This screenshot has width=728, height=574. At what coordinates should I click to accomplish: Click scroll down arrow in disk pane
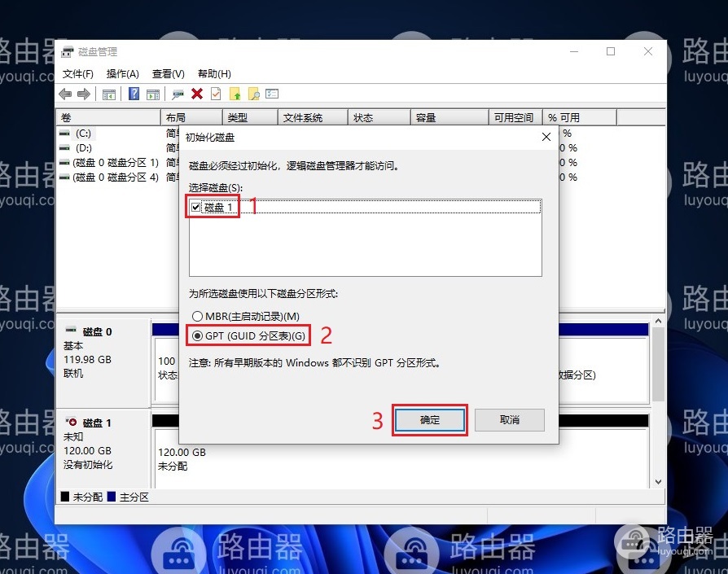pyautogui.click(x=658, y=482)
